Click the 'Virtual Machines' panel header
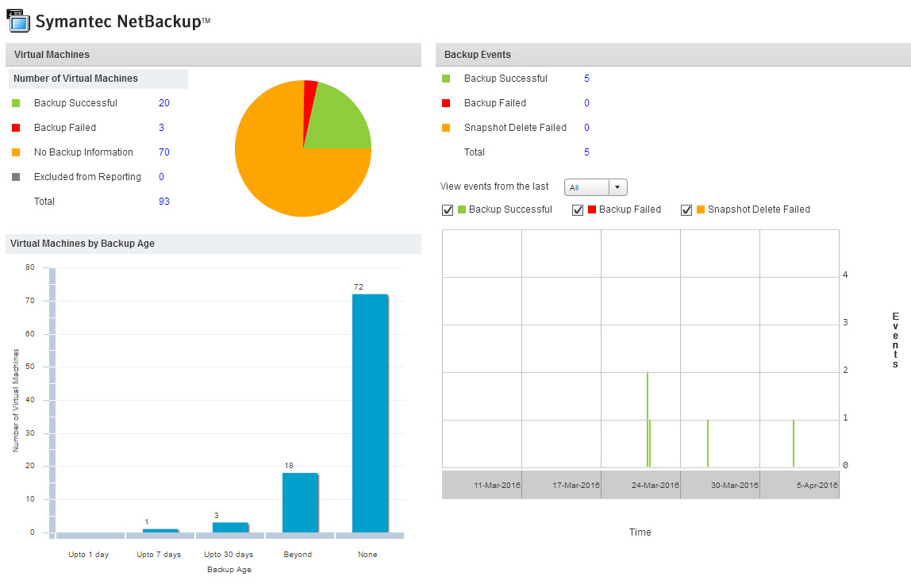 click(x=213, y=55)
